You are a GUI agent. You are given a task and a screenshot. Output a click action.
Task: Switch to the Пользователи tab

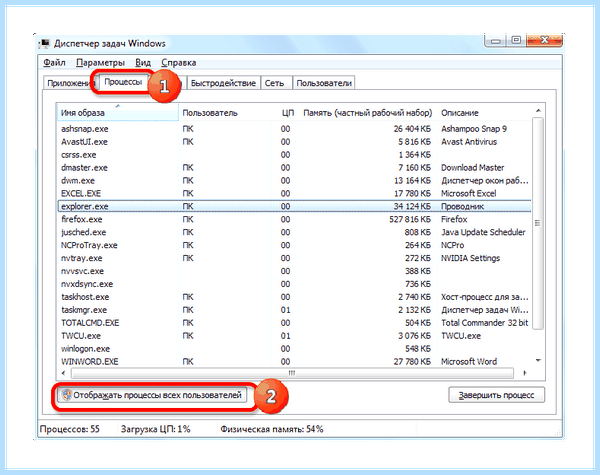324,83
